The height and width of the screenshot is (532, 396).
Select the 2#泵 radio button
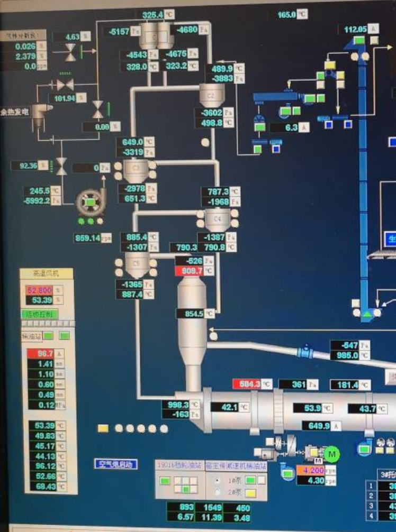coord(217,492)
